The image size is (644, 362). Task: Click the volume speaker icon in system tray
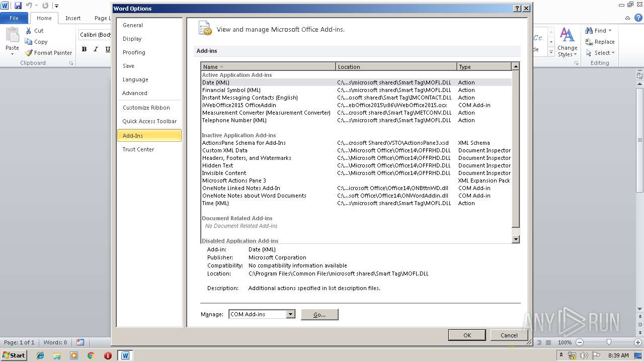coord(584,355)
